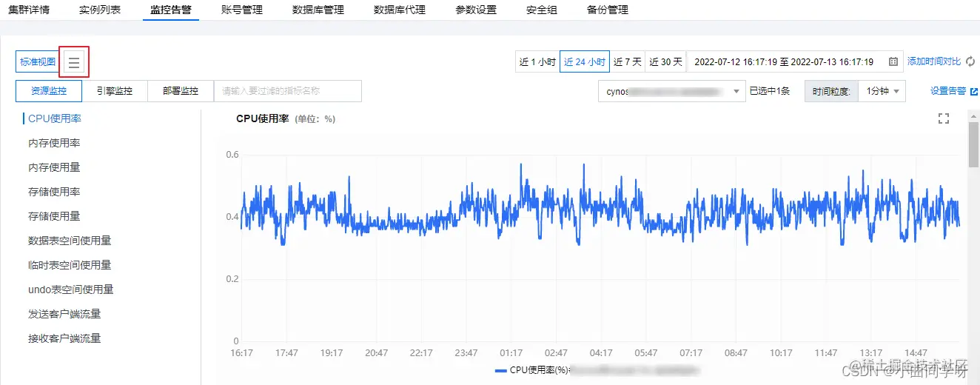Viewport: 980px width, 385px height.
Task: Switch to the list view icon
Action: pyautogui.click(x=74, y=62)
